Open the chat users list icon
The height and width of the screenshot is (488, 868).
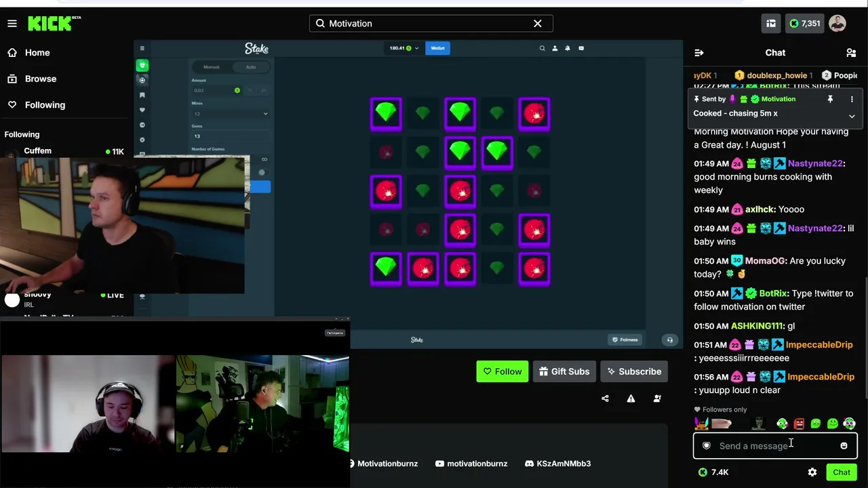click(x=851, y=53)
